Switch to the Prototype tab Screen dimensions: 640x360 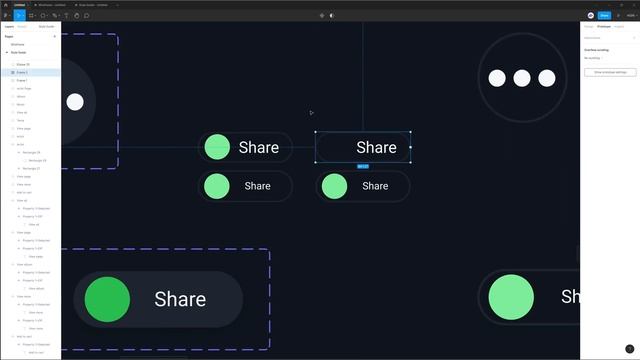pos(604,27)
